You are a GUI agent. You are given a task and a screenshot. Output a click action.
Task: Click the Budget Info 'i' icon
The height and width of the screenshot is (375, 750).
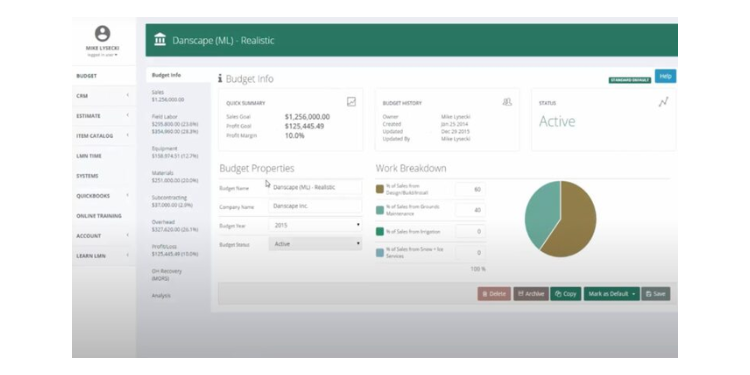coord(220,78)
